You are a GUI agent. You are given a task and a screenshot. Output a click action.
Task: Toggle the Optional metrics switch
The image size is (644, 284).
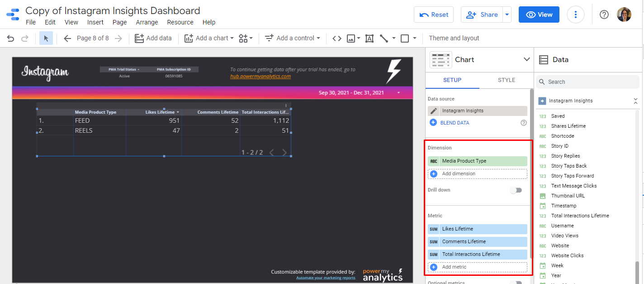pos(516,283)
